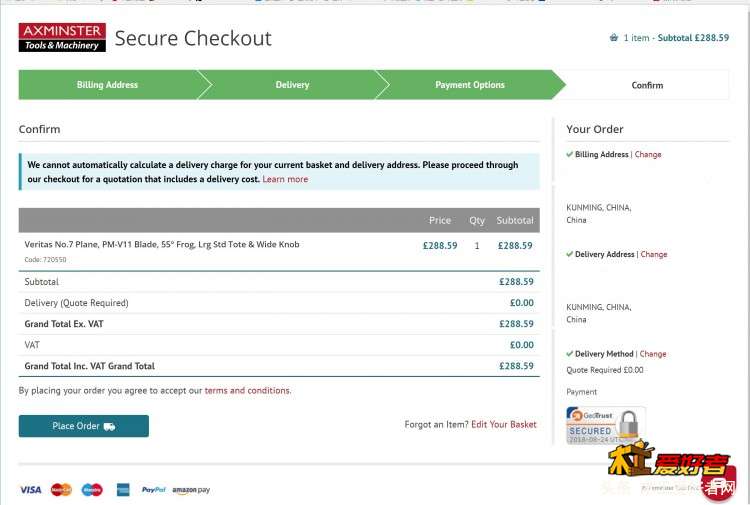Click the Axminster Tools & Machinery logo
This screenshot has width=750, height=505.
(x=62, y=37)
